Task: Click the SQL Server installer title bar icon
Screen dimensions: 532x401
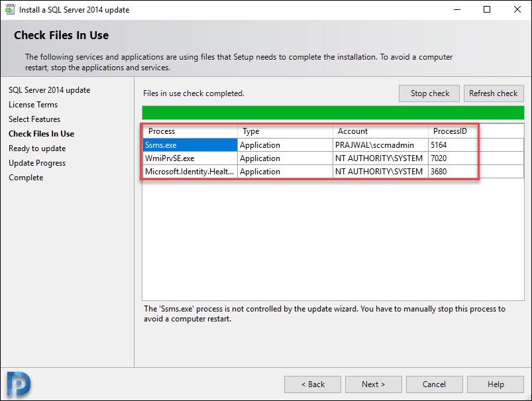Action: 9,9
